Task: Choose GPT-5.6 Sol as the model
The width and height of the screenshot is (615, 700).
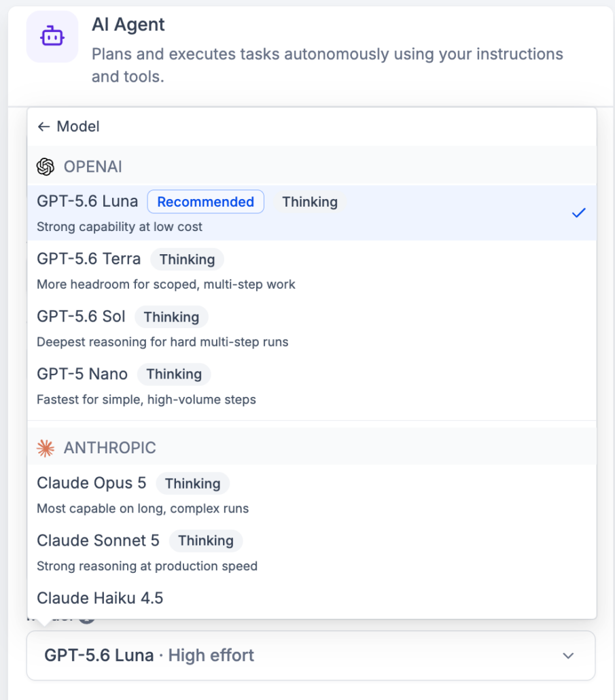Action: coord(312,328)
